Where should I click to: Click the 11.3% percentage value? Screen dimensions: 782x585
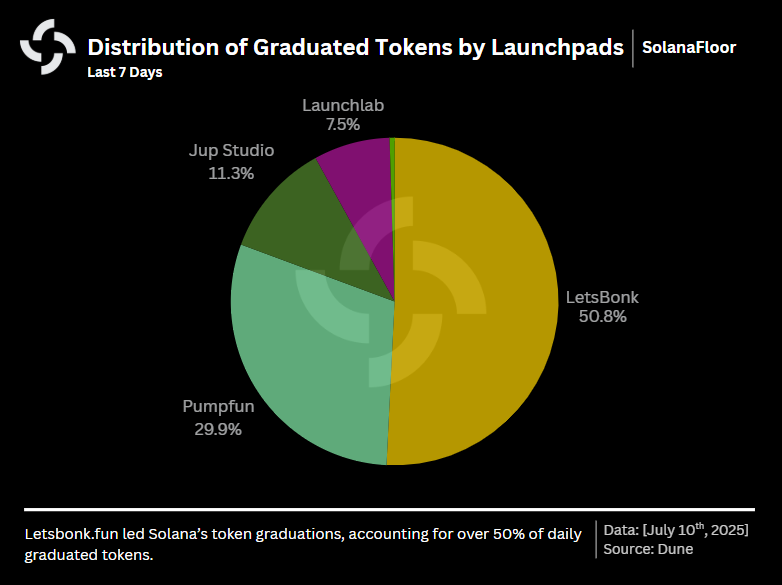(231, 172)
